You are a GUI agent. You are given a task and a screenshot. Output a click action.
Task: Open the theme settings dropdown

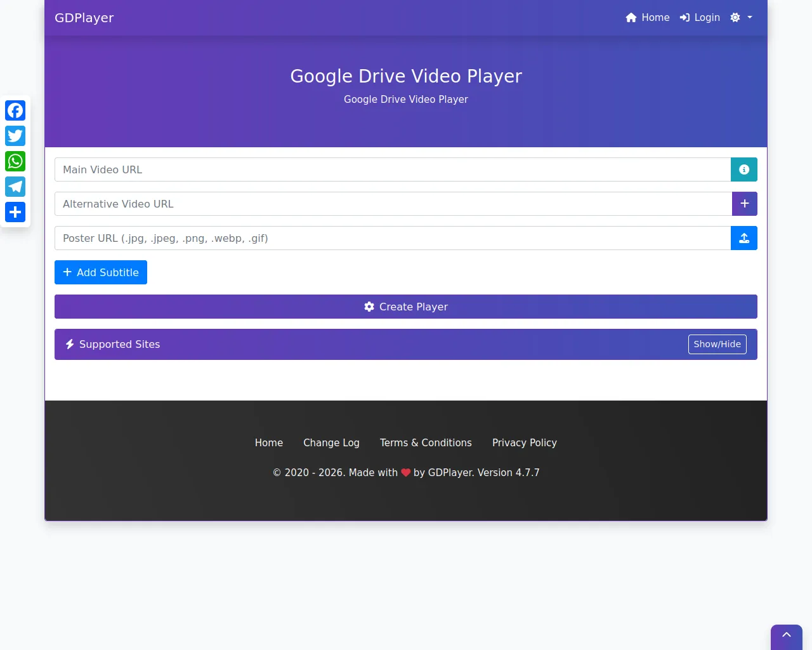tap(741, 18)
